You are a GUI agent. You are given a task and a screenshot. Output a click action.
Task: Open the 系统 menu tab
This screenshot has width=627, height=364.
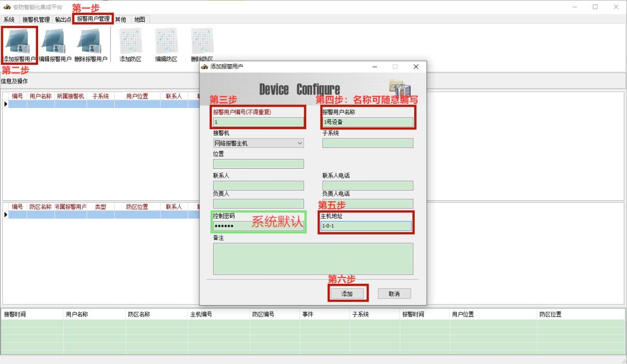tap(9, 20)
